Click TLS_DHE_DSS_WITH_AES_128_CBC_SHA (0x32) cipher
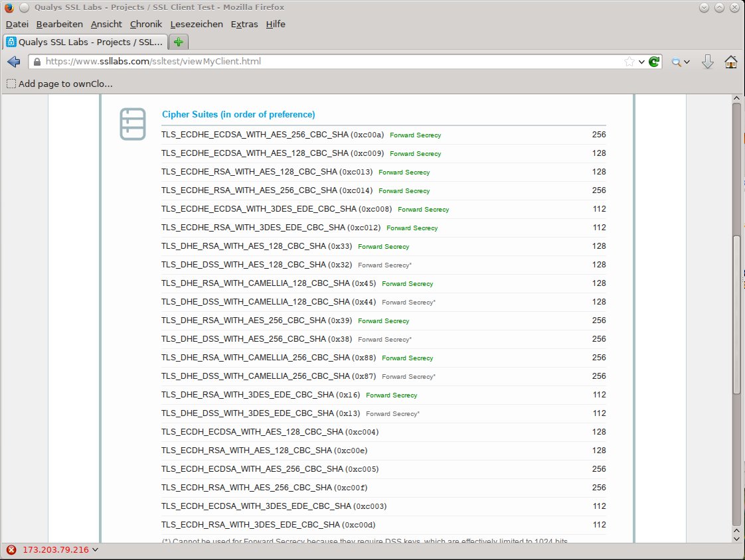Screen dimensions: 745x560 click(x=256, y=265)
